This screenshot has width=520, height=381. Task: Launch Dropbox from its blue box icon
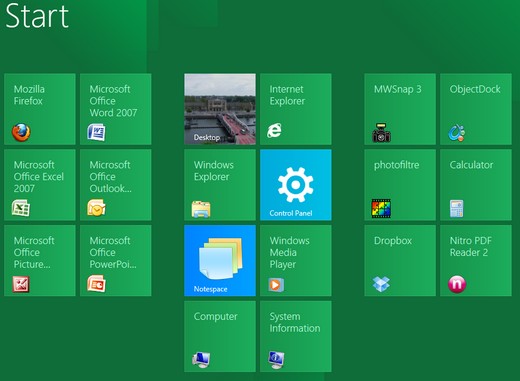point(381,284)
